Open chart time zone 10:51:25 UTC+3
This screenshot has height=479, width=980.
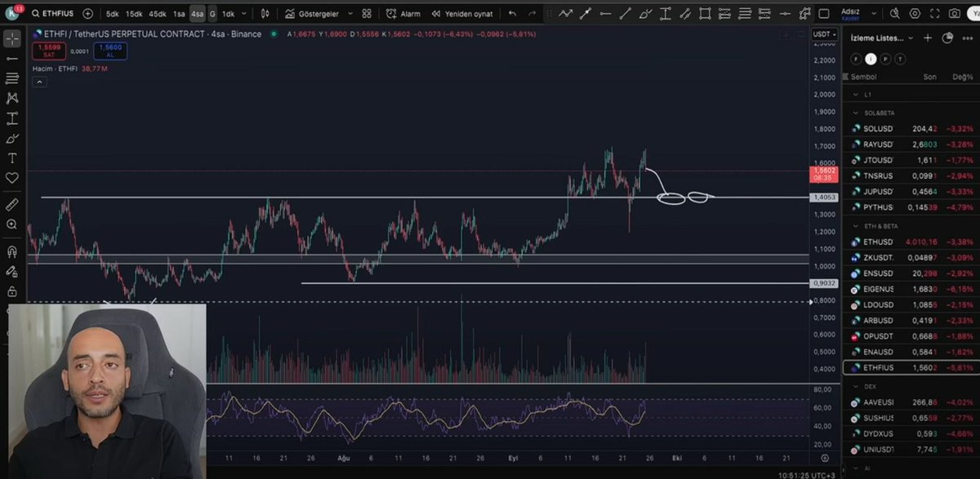tap(808, 475)
